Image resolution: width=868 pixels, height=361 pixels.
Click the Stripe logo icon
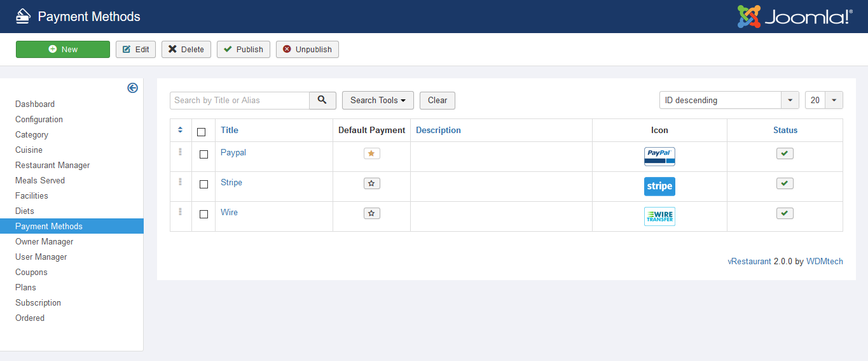click(659, 186)
